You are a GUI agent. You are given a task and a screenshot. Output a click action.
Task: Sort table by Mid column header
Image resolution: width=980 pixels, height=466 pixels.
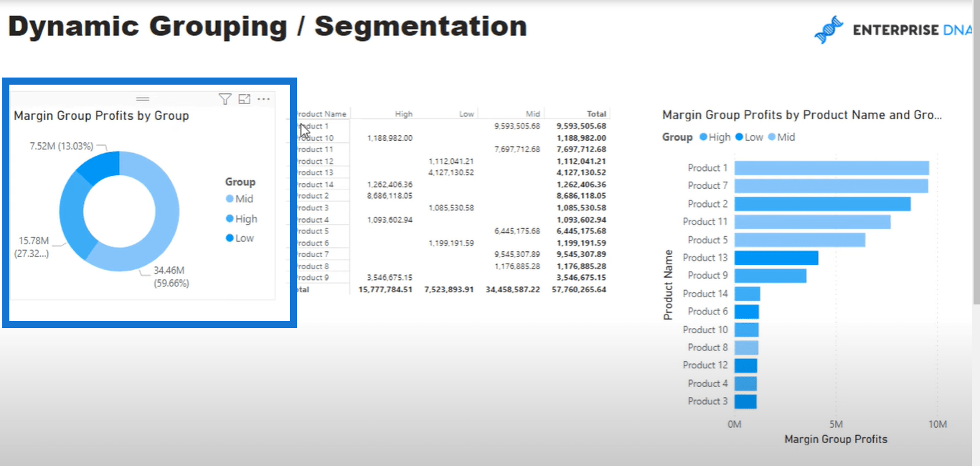532,113
